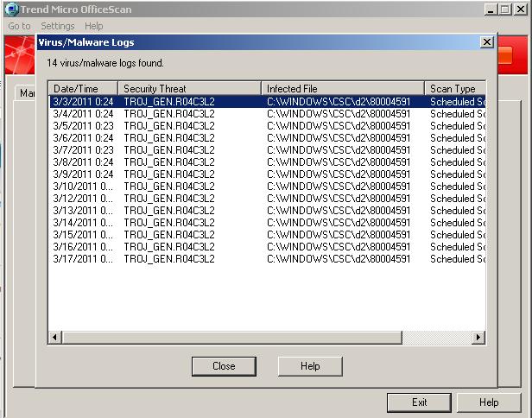Close the Trend Micro OfficeScan main window
Viewport: 532px width, 418px height.
click(x=521, y=9)
